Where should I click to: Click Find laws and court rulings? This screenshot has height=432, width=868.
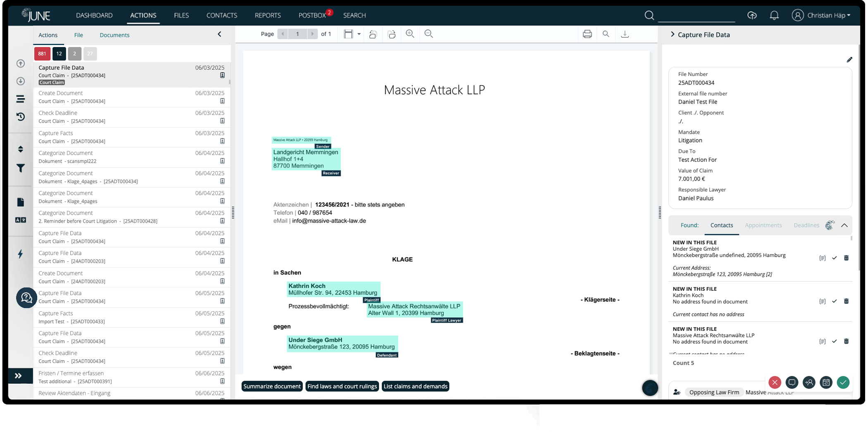(x=342, y=387)
